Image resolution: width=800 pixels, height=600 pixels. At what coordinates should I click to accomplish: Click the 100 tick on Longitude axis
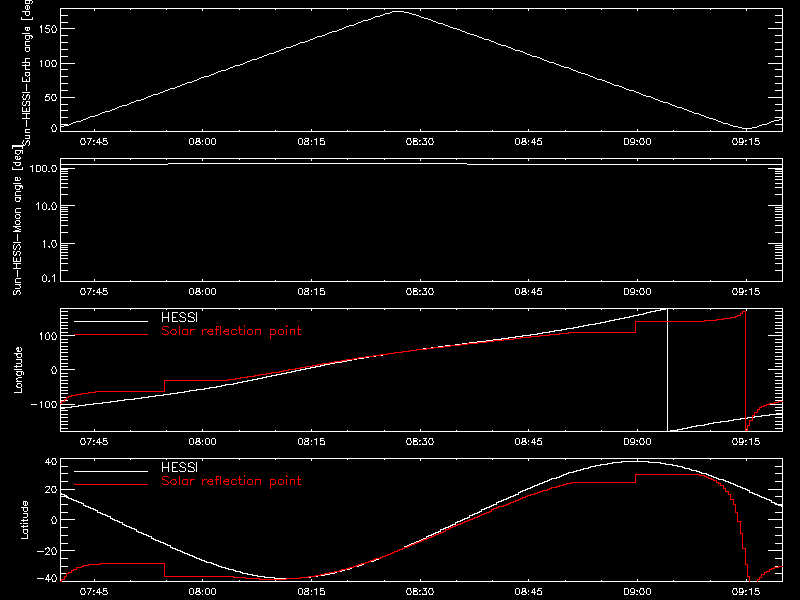point(47,336)
